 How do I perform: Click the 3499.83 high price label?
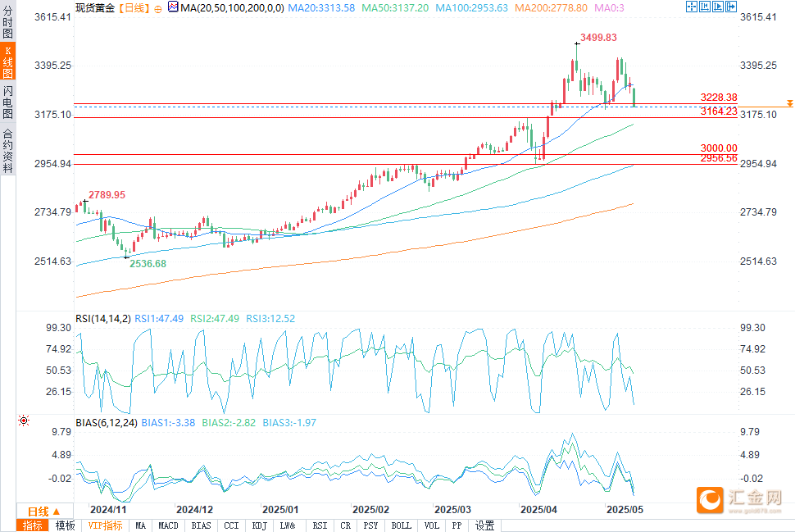point(598,38)
